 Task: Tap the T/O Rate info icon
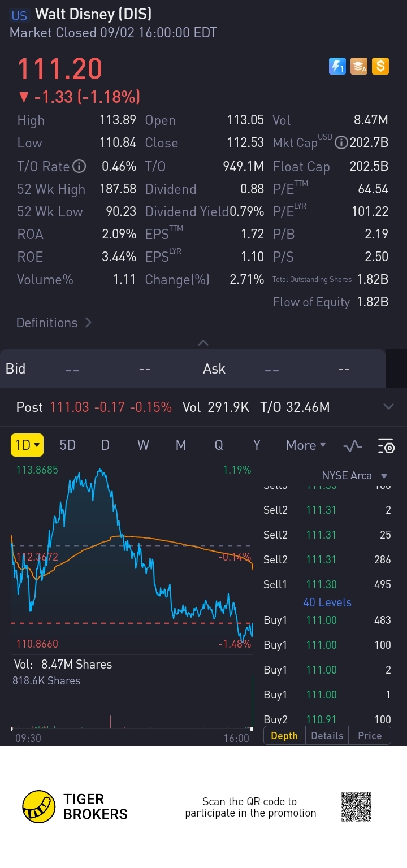coord(80,166)
